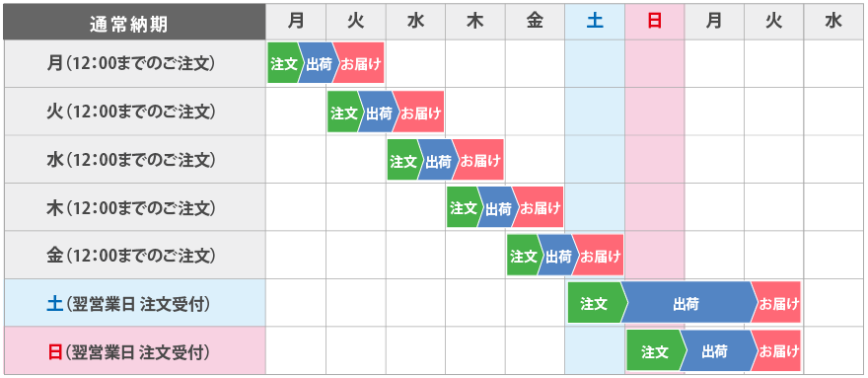Click the pink お届け arrow in Wednesday row
The height and width of the screenshot is (378, 868).
(x=480, y=160)
